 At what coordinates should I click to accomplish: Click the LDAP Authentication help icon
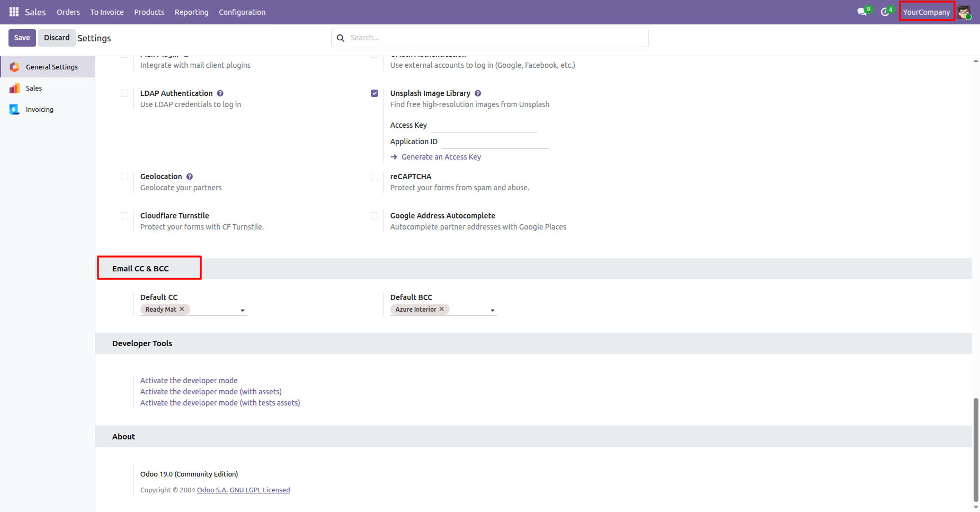220,93
